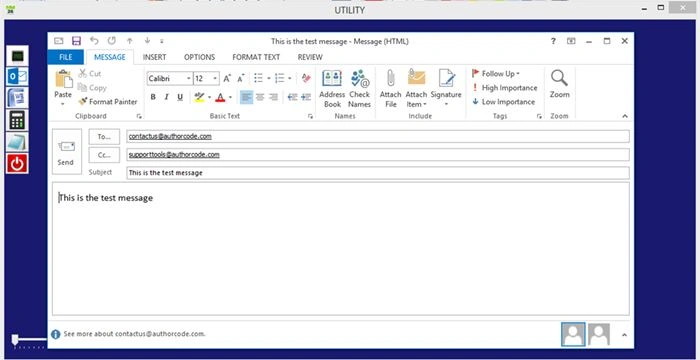This screenshot has width=700, height=360.
Task: Save message with quick access floppy icon
Action: (x=76, y=41)
